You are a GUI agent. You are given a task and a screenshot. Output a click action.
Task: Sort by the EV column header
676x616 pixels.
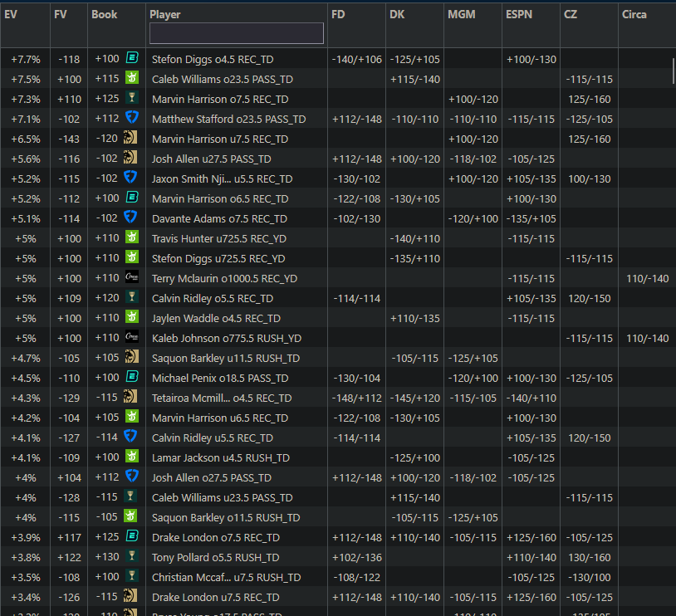tap(11, 15)
